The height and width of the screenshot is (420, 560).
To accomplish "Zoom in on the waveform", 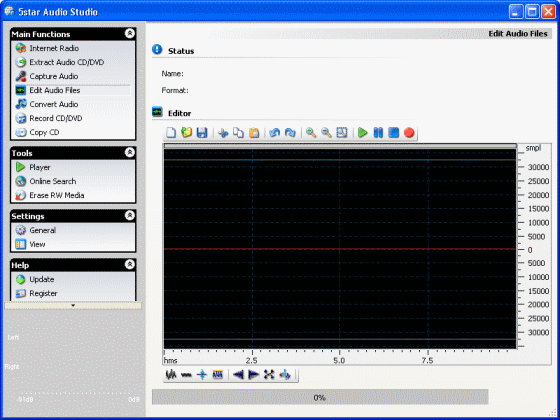I will pyautogui.click(x=311, y=133).
